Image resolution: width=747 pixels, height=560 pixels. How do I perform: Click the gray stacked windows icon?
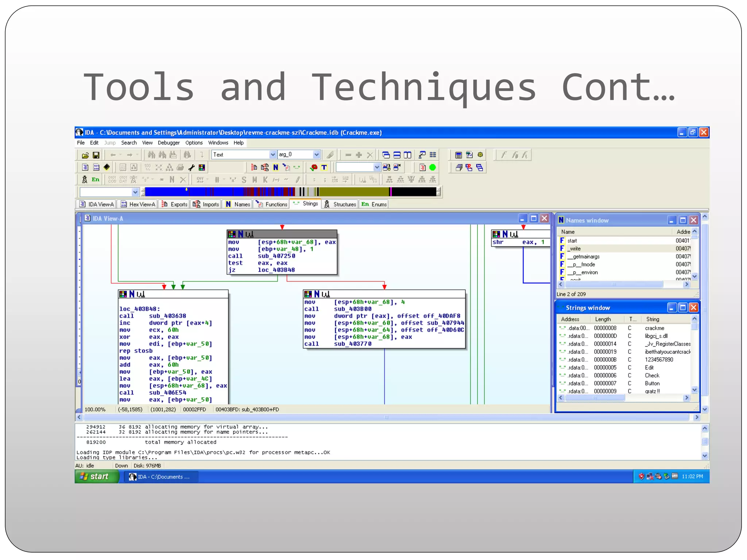tap(459, 167)
